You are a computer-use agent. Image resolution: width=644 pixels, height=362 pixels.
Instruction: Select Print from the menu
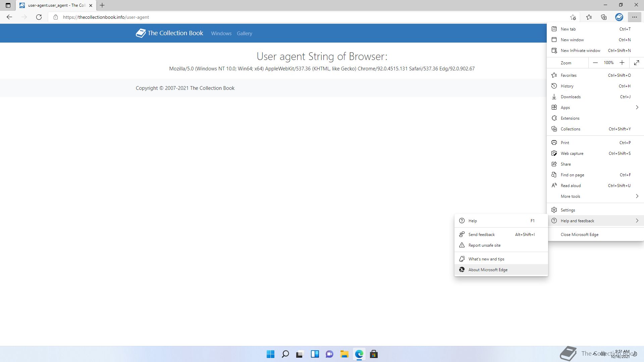(x=595, y=143)
